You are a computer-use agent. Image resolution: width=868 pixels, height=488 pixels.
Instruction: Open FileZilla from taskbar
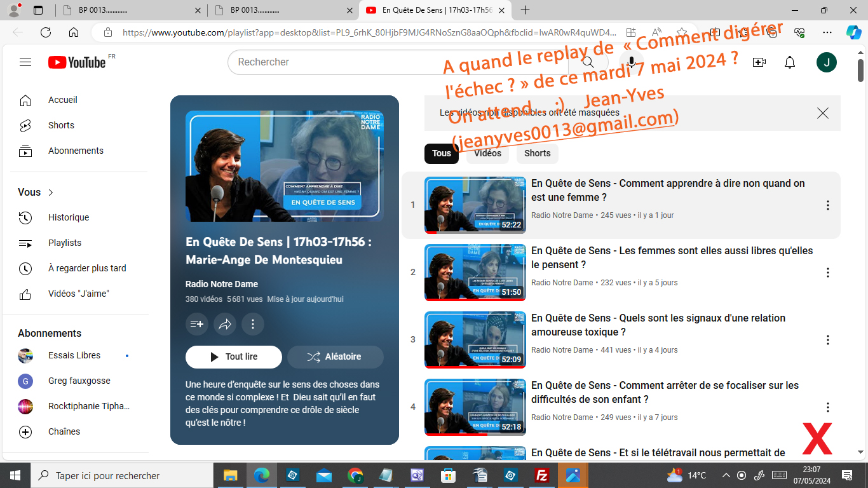click(x=542, y=475)
